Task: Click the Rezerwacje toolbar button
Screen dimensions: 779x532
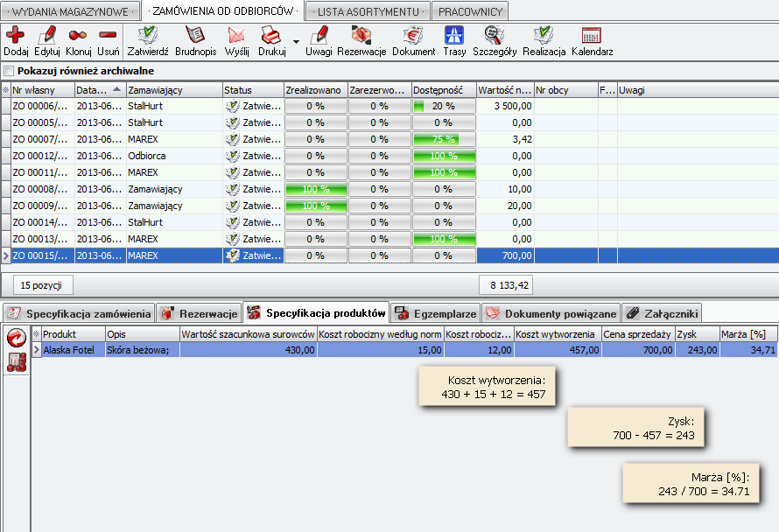Action: [361, 40]
